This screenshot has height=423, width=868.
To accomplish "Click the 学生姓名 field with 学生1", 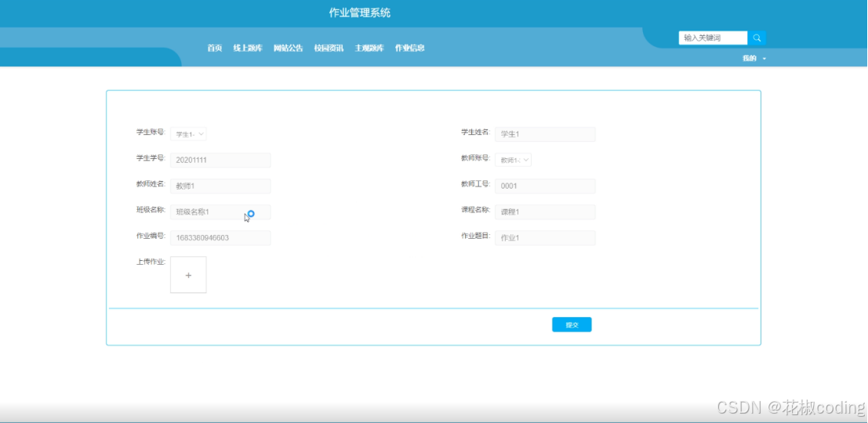I will coord(545,135).
